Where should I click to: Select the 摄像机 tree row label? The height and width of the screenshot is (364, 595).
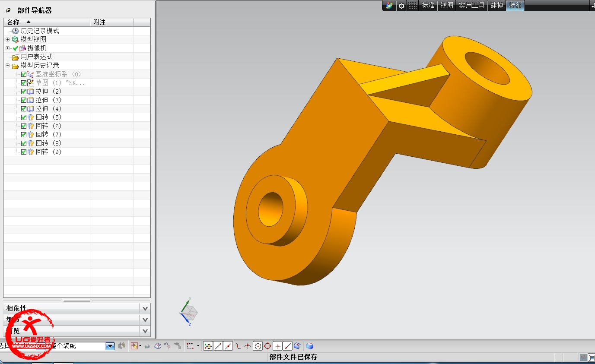(x=37, y=48)
